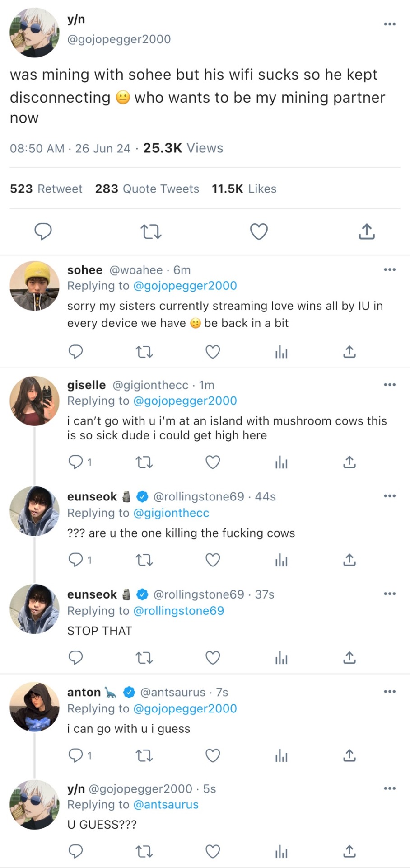This screenshot has width=410, height=868.
Task: Open more options on main tweet
Action: tap(389, 24)
